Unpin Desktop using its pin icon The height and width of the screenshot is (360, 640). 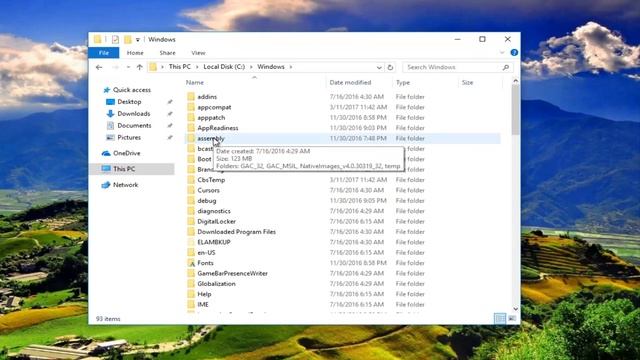click(170, 102)
